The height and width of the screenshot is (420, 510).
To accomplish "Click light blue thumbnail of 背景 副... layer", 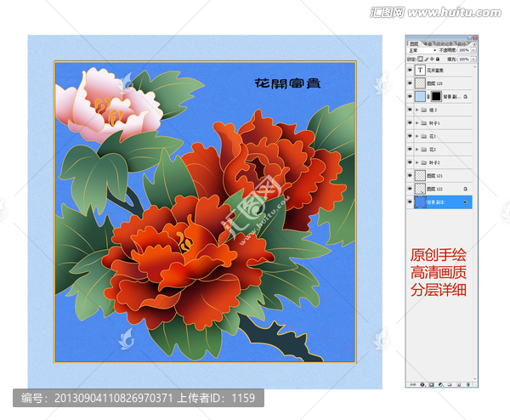I will (x=420, y=96).
